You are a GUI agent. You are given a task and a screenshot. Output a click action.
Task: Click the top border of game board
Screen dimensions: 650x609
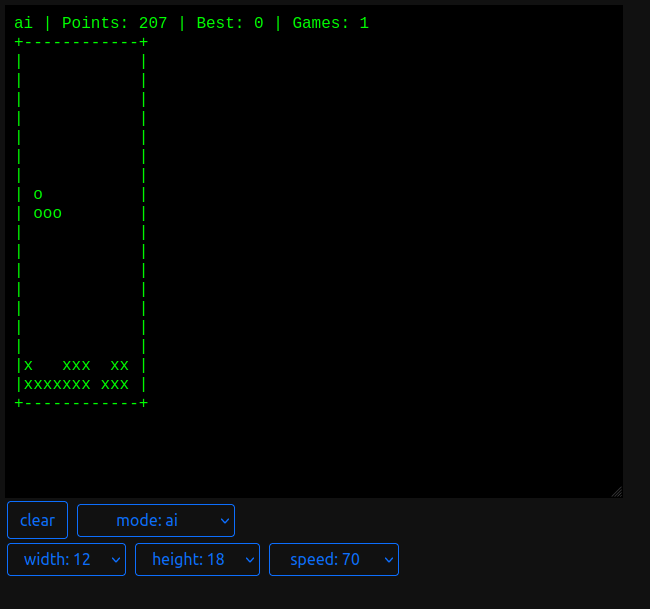82,42
